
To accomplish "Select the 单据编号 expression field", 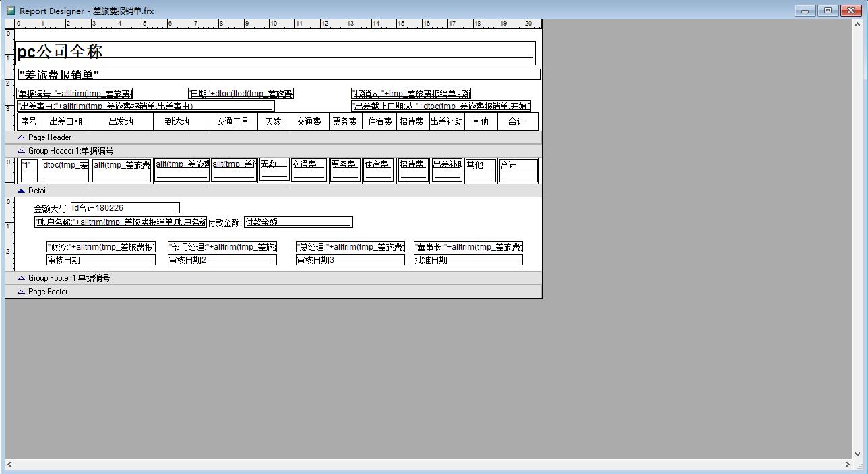I will pos(75,94).
